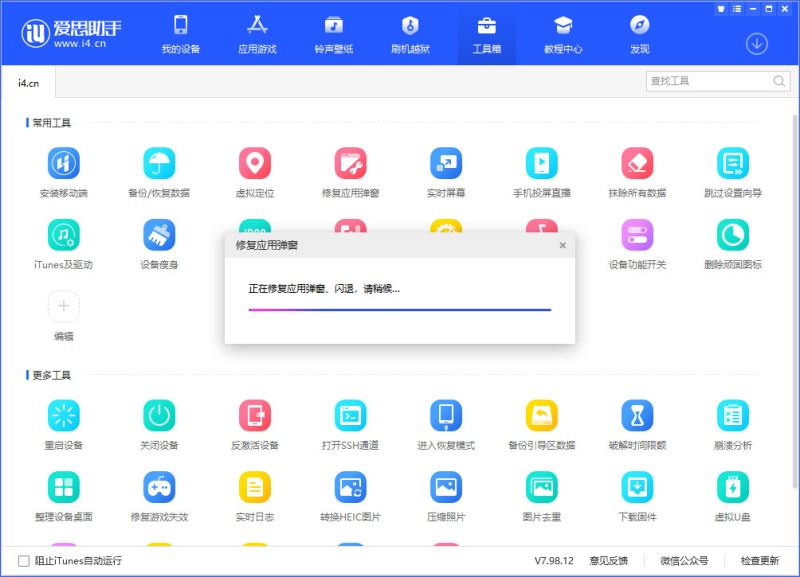This screenshot has height=577, width=800.
Task: Switch to 刷机越狱 tab
Action: pos(410,34)
